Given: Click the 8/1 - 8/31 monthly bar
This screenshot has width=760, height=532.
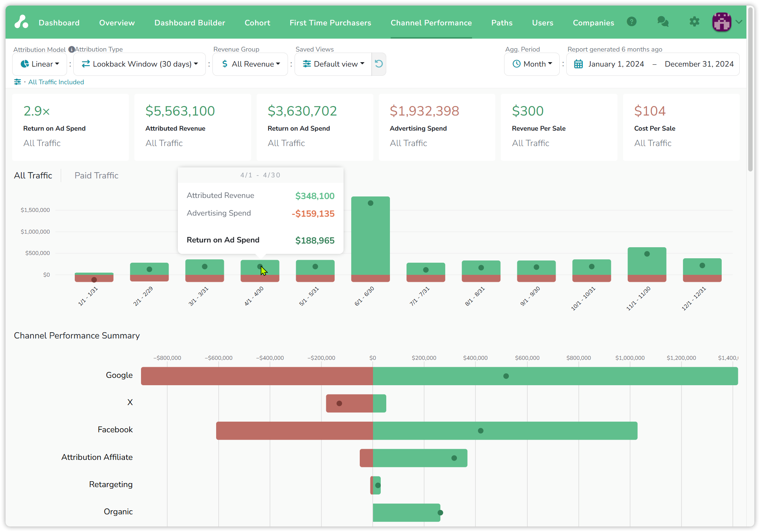Looking at the screenshot, I should click(x=481, y=271).
